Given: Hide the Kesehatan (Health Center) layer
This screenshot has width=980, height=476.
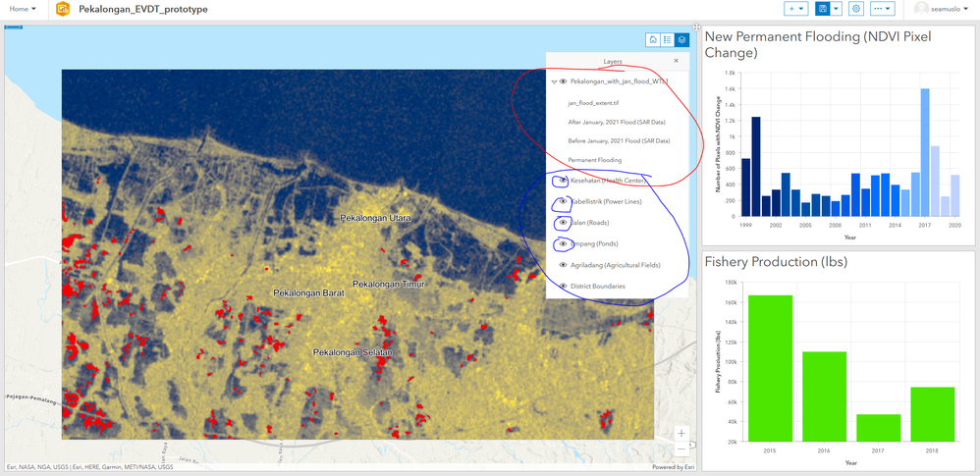Looking at the screenshot, I should click(563, 181).
